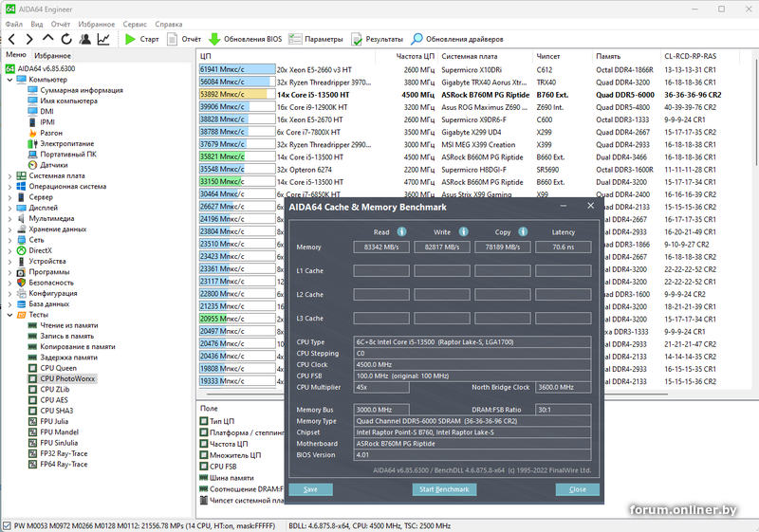Collapse the Компьютер tree node
This screenshot has height=532, width=759.
(9, 80)
